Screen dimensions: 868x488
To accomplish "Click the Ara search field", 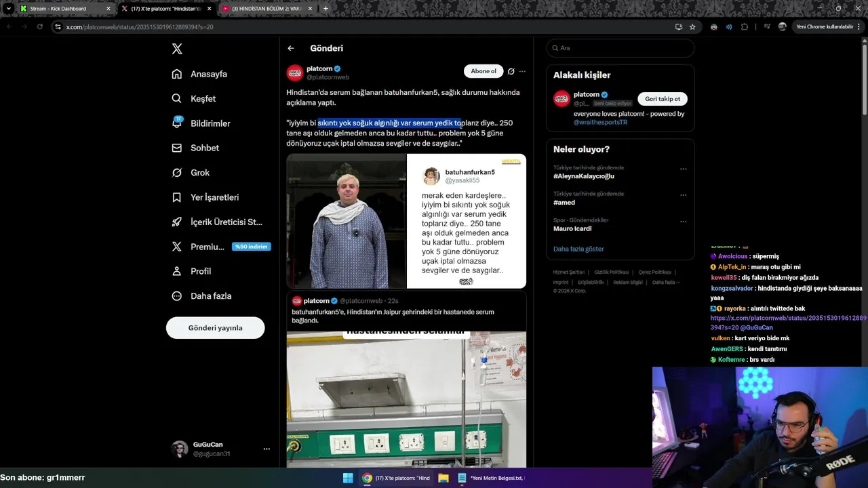I will 620,48.
